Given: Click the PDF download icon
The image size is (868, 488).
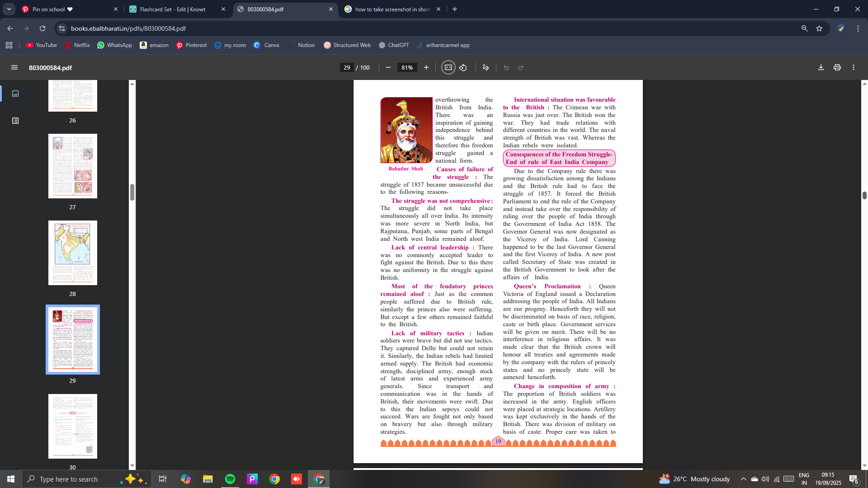Looking at the screenshot, I should click(821, 67).
